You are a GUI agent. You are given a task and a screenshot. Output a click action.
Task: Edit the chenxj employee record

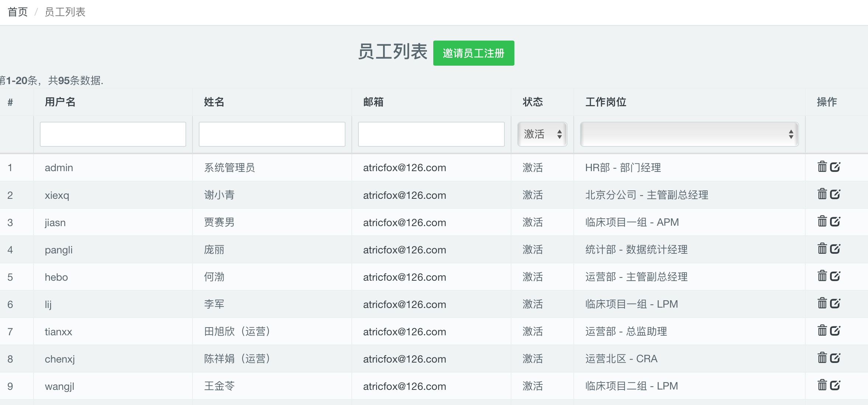835,358
